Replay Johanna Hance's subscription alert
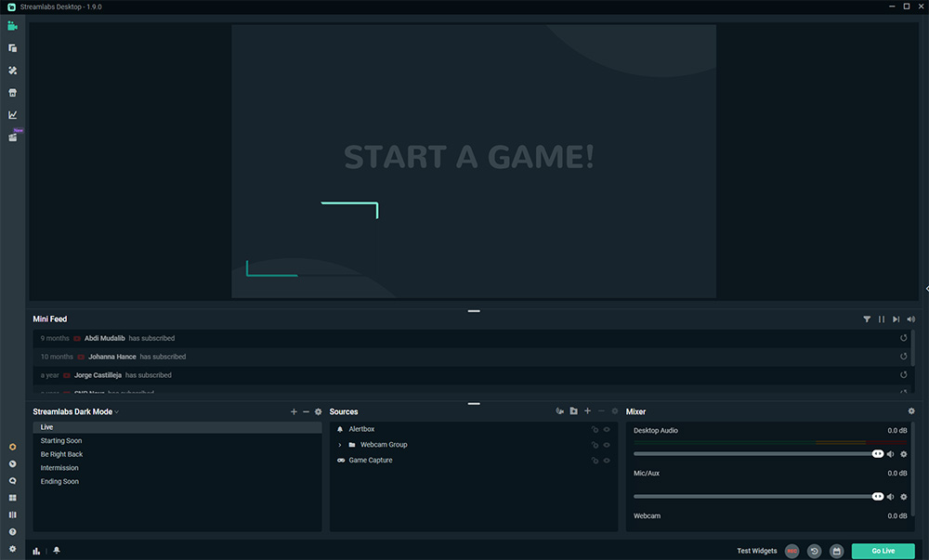The height and width of the screenshot is (560, 929). click(902, 357)
